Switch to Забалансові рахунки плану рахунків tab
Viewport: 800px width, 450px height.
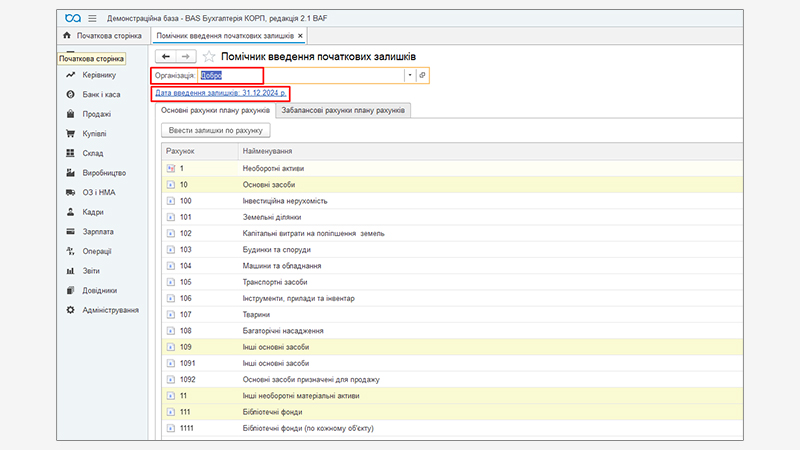click(x=343, y=110)
